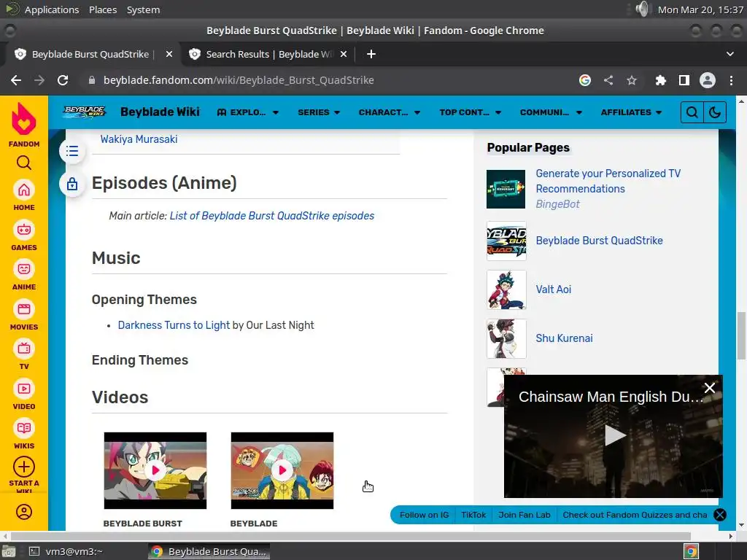Close the Search Results tab
The image size is (747, 560).
344,54
